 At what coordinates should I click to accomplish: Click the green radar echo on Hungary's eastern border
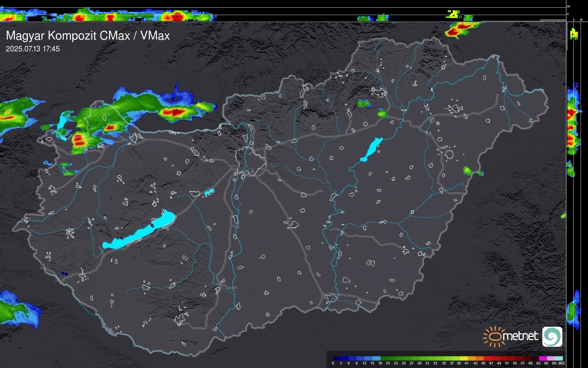(x=468, y=171)
